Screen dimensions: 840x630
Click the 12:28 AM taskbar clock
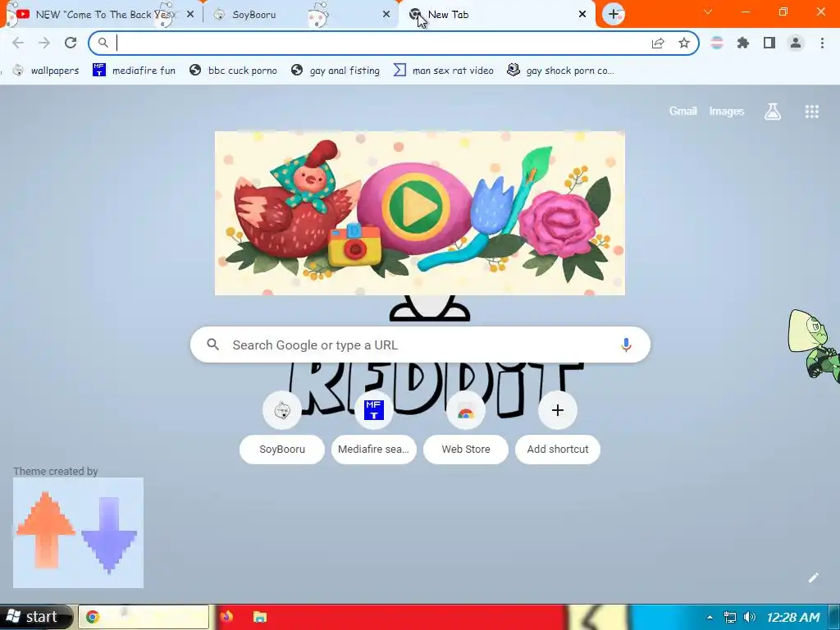[x=793, y=617]
